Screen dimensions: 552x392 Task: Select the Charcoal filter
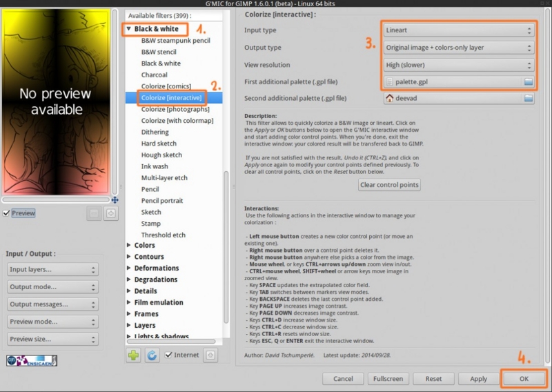click(x=154, y=75)
